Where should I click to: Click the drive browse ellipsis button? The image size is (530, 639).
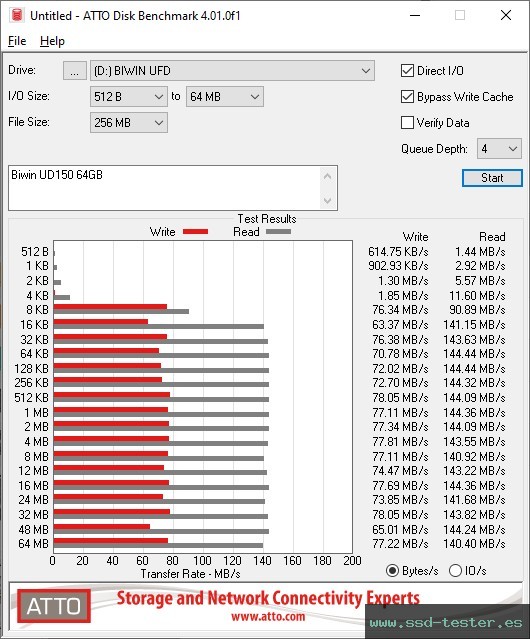coord(75,71)
